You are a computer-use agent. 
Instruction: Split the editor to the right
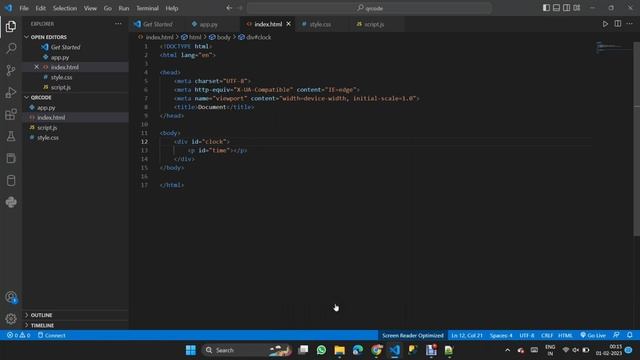click(618, 24)
